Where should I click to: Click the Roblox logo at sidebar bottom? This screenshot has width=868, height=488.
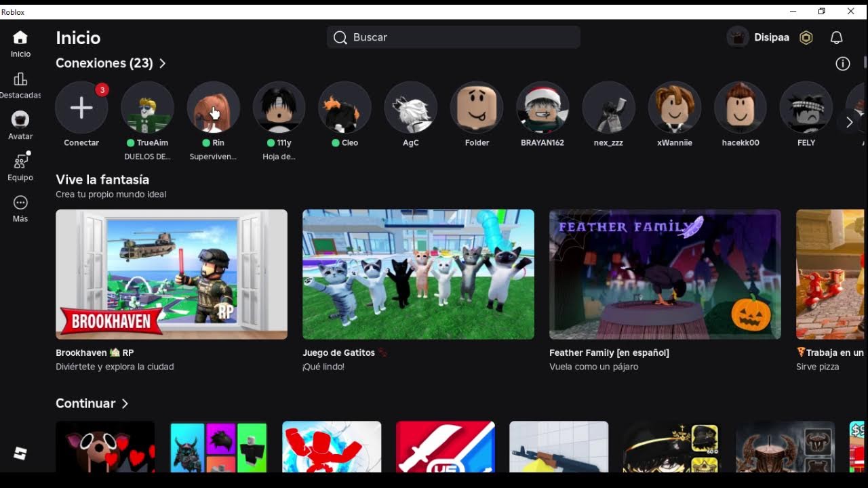20,453
